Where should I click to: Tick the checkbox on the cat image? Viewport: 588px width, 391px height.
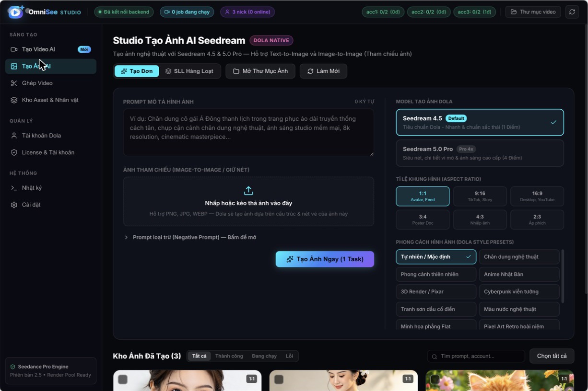(435, 379)
